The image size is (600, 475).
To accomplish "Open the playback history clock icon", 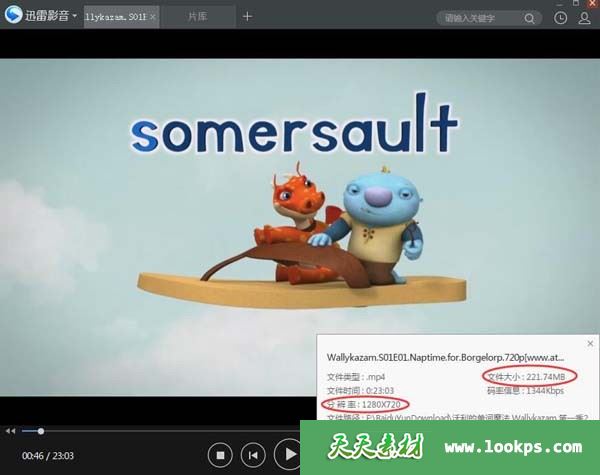I will pos(560,18).
